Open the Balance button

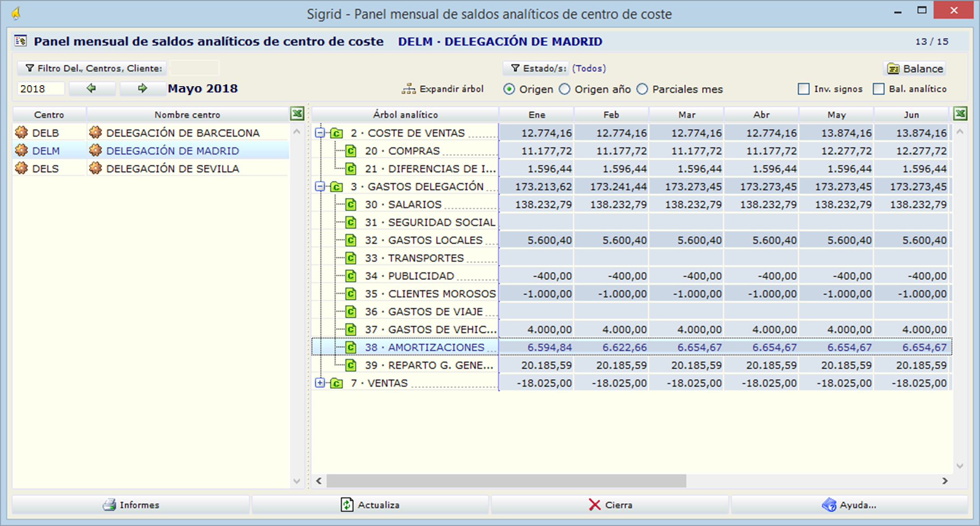click(915, 68)
